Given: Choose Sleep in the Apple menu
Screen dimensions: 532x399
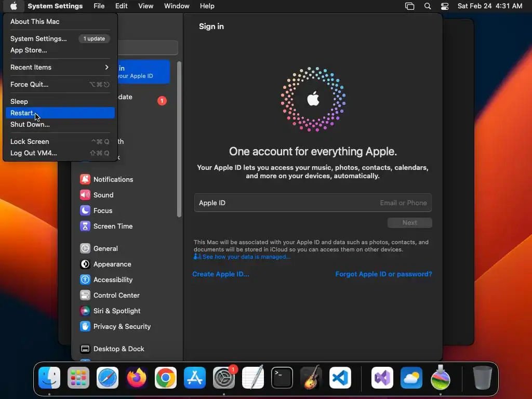Looking at the screenshot, I should point(60,101).
